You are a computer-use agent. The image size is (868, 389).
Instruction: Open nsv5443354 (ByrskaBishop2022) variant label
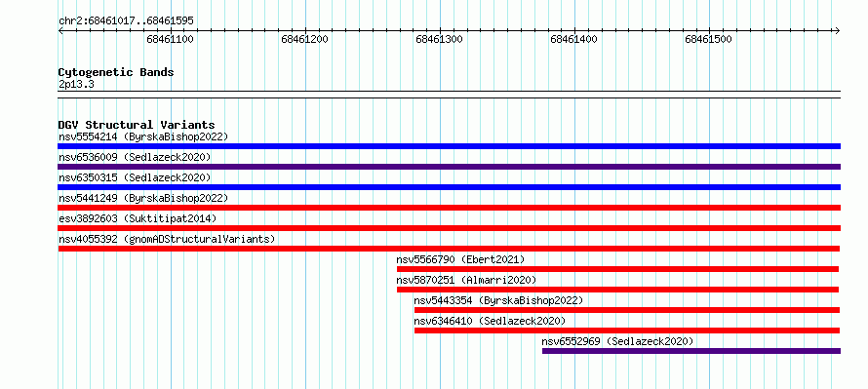[498, 300]
